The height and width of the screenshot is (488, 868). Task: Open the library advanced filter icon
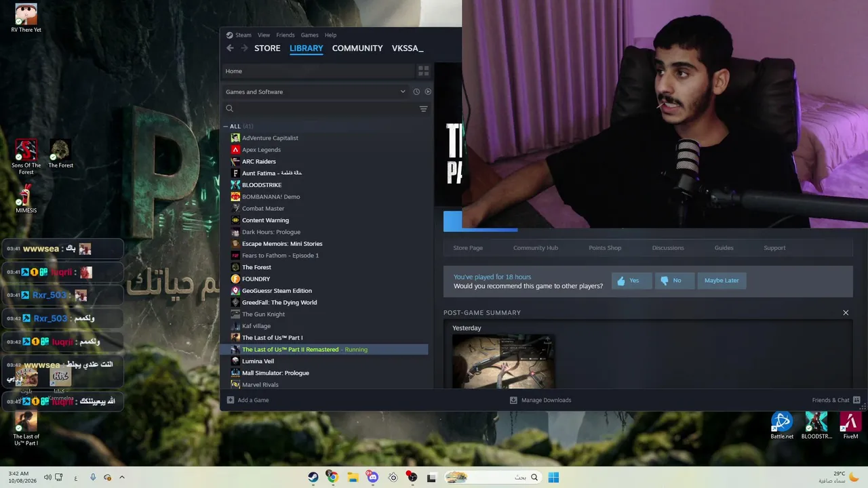pyautogui.click(x=423, y=108)
